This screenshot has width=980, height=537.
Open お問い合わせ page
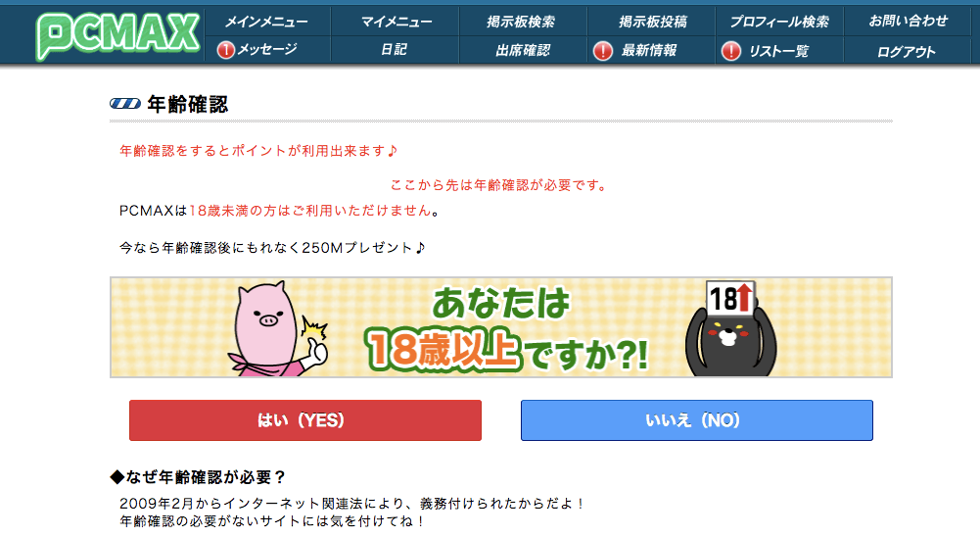(x=909, y=22)
